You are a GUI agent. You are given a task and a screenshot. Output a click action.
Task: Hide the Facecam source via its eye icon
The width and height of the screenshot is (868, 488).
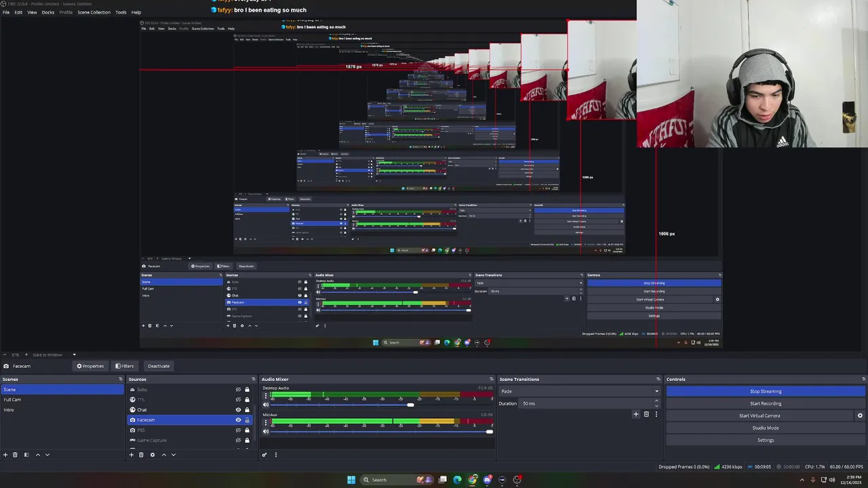[238, 420]
